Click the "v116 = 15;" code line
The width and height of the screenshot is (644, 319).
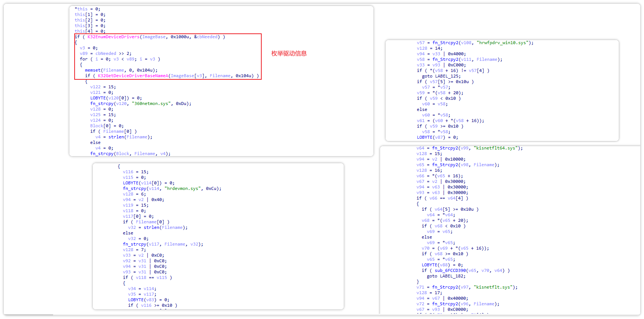(x=135, y=172)
